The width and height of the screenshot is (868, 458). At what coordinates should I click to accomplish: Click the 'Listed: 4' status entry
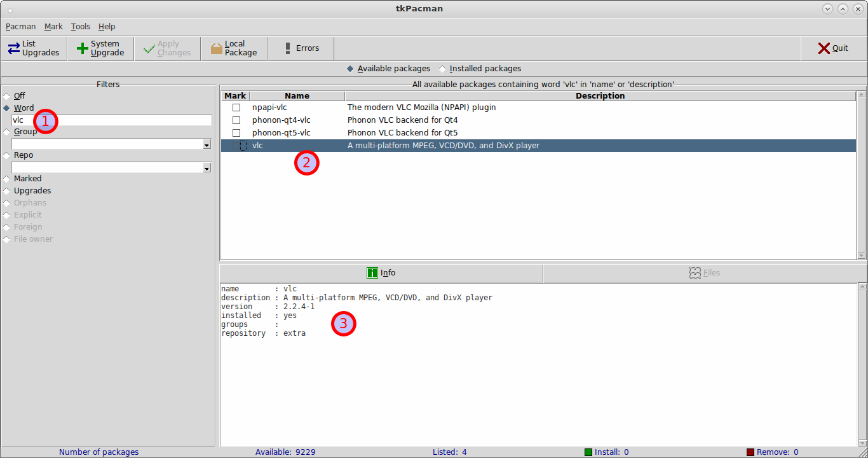tap(449, 452)
